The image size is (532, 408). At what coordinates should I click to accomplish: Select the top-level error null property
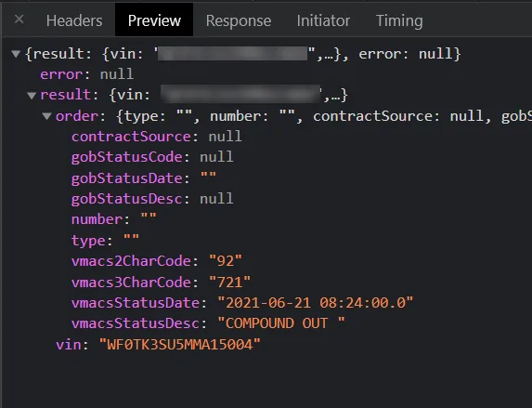point(87,74)
